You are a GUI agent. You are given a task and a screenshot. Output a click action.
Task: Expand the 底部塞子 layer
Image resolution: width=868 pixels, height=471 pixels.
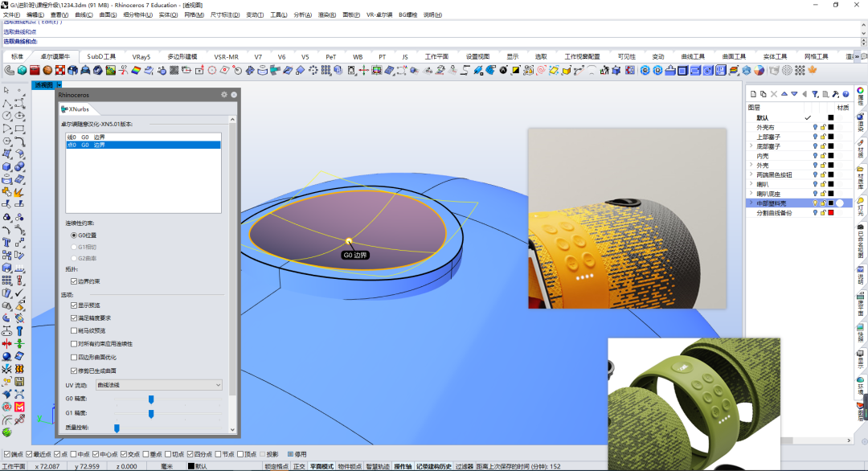click(751, 146)
